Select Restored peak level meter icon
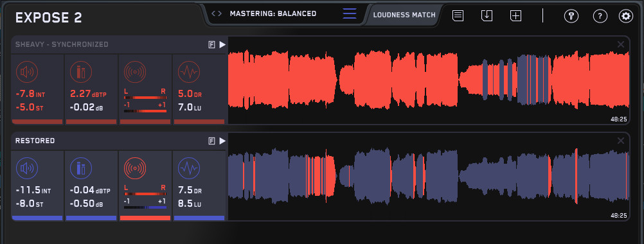This screenshot has width=644, height=244. [81, 168]
